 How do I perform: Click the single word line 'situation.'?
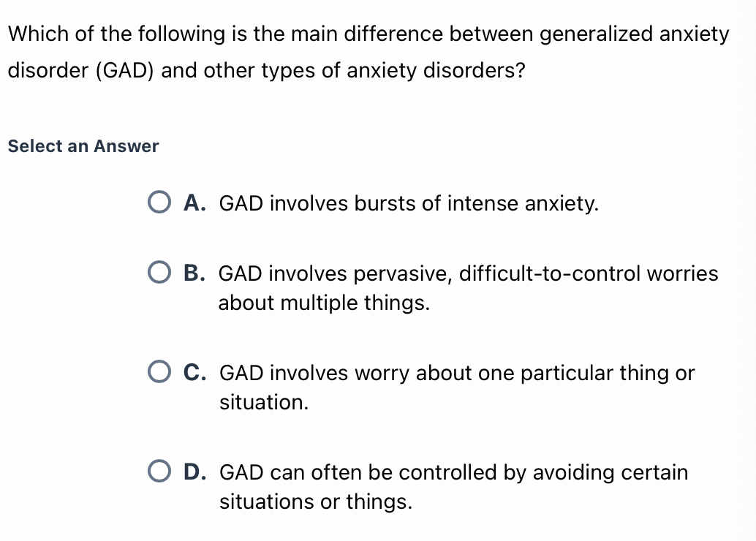click(264, 402)
